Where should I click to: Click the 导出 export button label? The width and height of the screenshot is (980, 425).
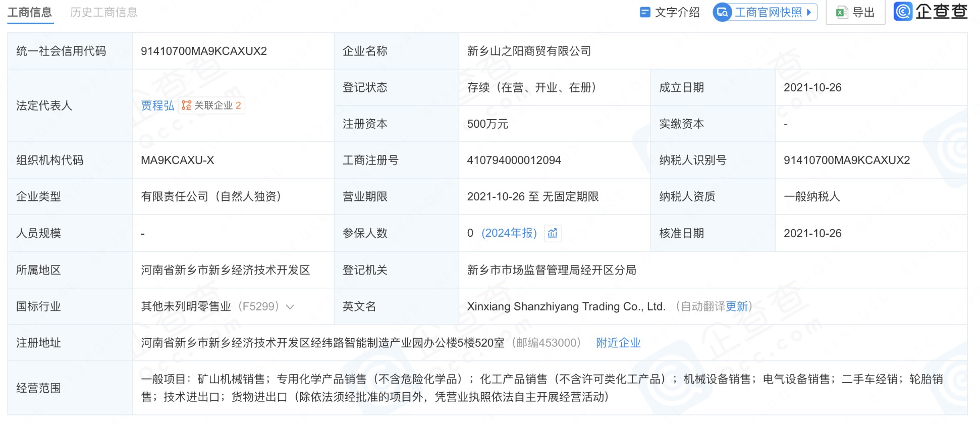[x=863, y=13]
